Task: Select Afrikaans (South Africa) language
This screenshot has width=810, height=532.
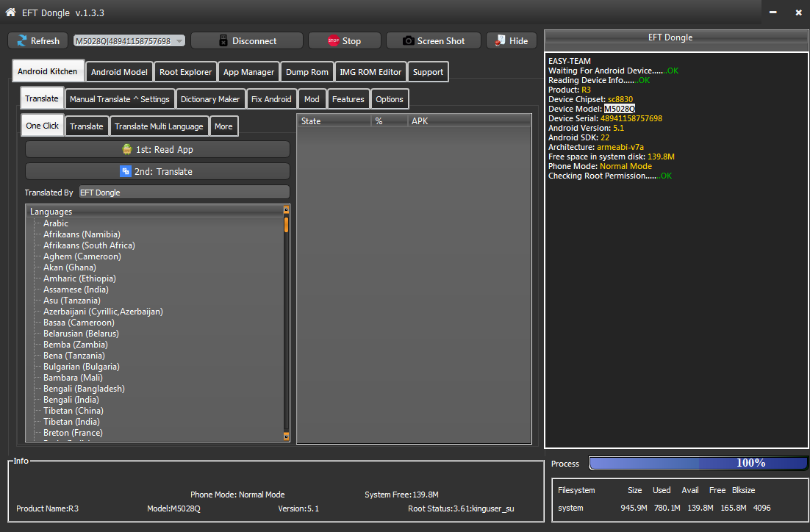Action: (89, 245)
